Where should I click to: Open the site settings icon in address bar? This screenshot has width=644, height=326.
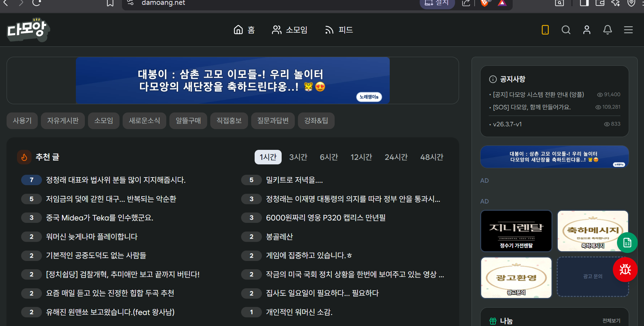130,3
